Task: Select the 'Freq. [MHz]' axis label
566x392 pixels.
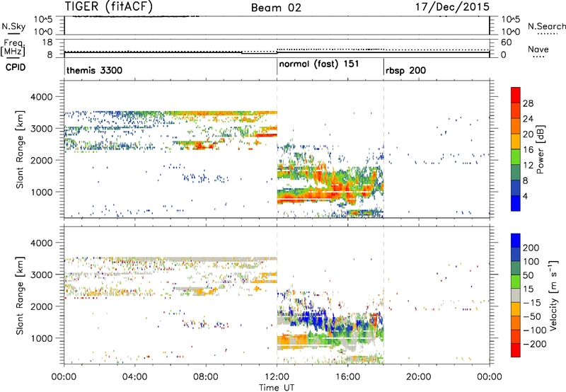Action: (x=13, y=47)
